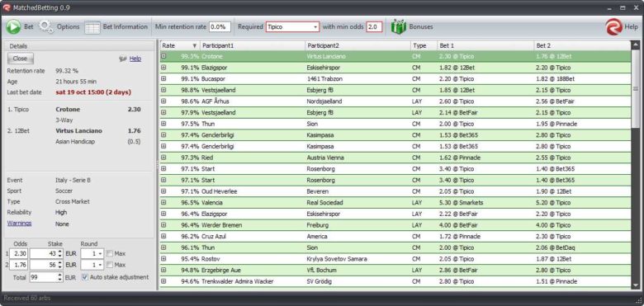
Task: Toggle Max checkbox for bet 2
Action: point(109,265)
